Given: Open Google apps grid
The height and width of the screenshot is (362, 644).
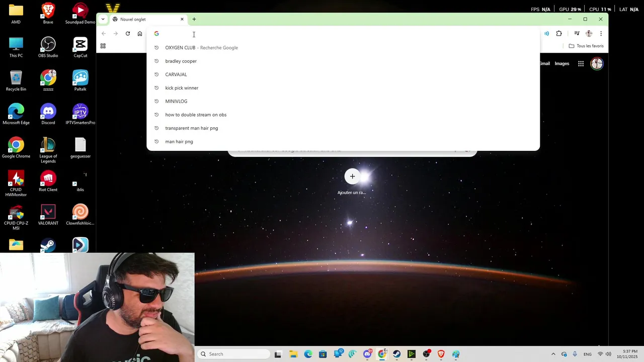Looking at the screenshot, I should [x=581, y=64].
